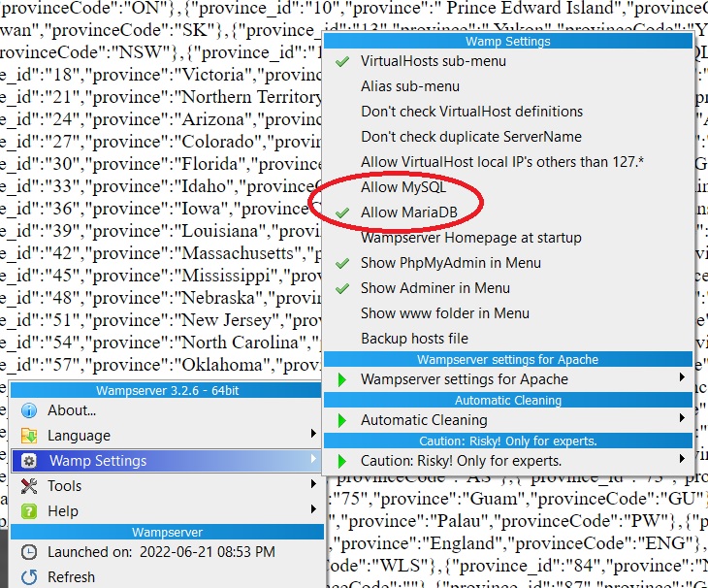Screen dimensions: 708x588
Task: Click the blue Wampserver settings for Apache header
Action: (x=508, y=359)
